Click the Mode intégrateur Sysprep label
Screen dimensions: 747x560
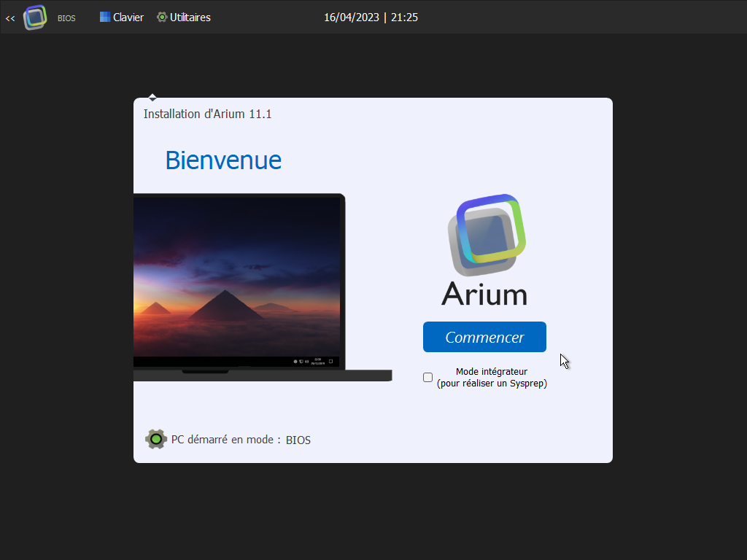click(492, 377)
